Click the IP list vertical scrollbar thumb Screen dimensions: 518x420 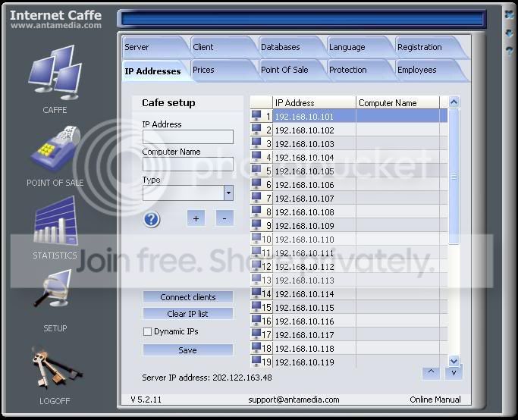click(x=454, y=177)
